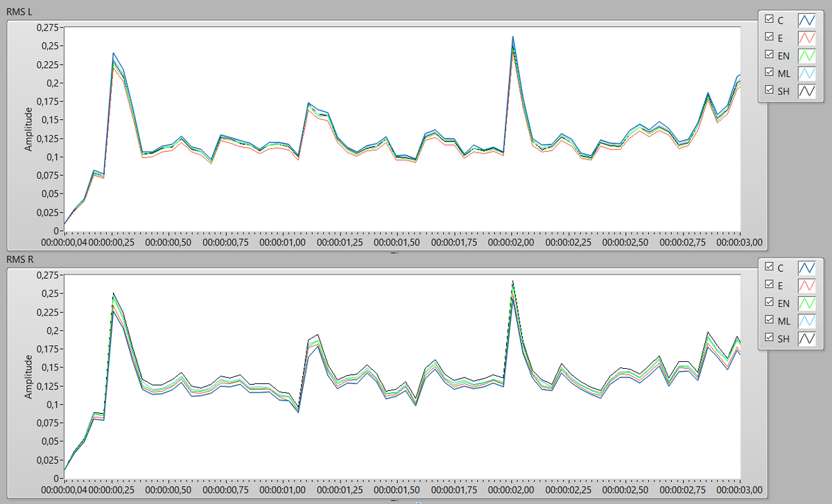Open the EN plot line style icon in RMS R legend

(807, 303)
